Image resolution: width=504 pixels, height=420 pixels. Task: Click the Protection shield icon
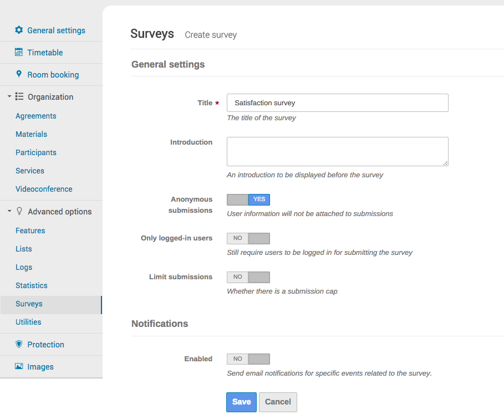[19, 344]
